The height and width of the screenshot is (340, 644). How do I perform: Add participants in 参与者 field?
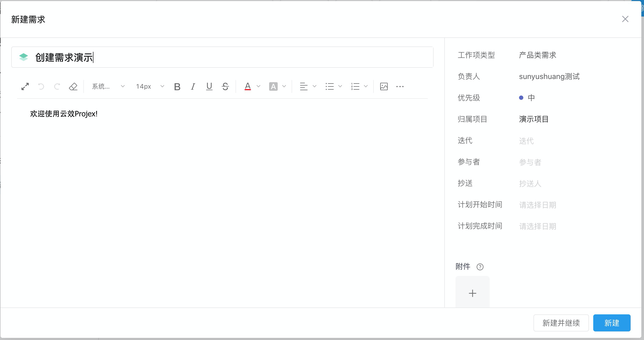530,162
